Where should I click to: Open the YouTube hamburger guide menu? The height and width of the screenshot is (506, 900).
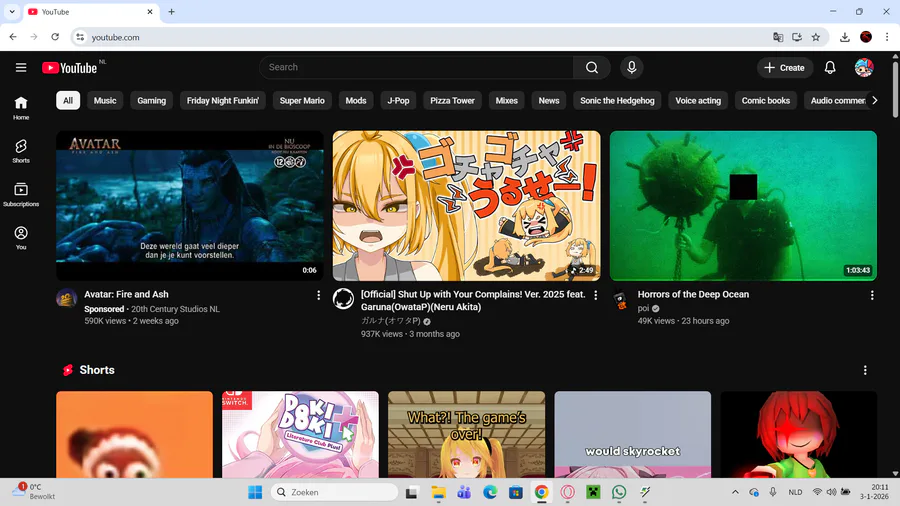click(x=21, y=68)
